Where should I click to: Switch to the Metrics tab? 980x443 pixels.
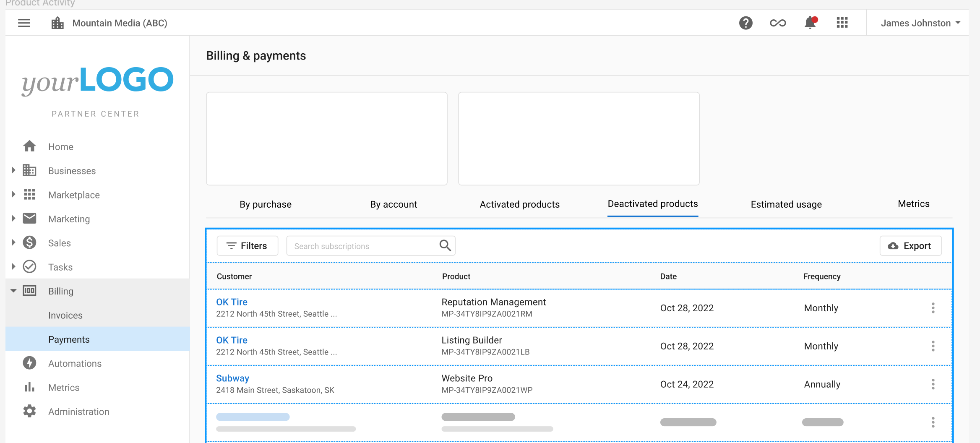tap(914, 204)
